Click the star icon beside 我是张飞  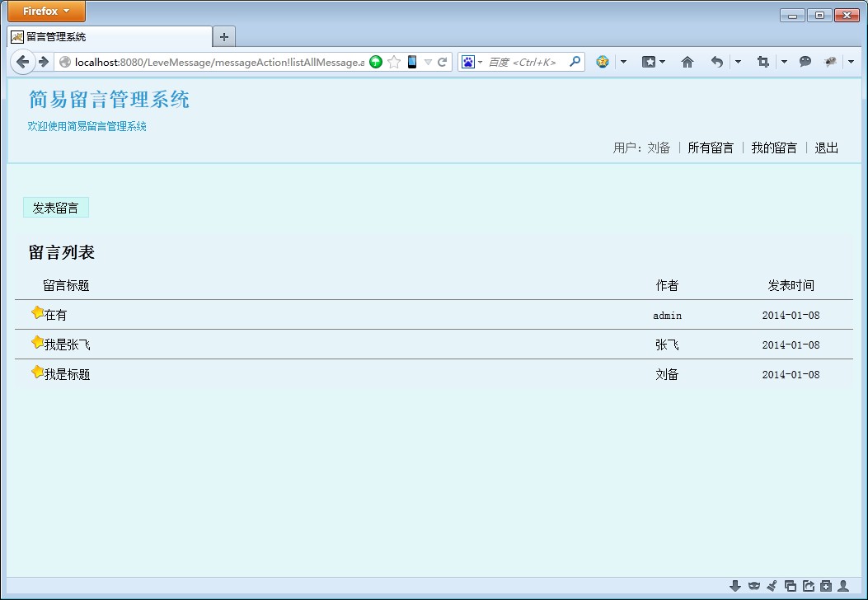point(37,342)
